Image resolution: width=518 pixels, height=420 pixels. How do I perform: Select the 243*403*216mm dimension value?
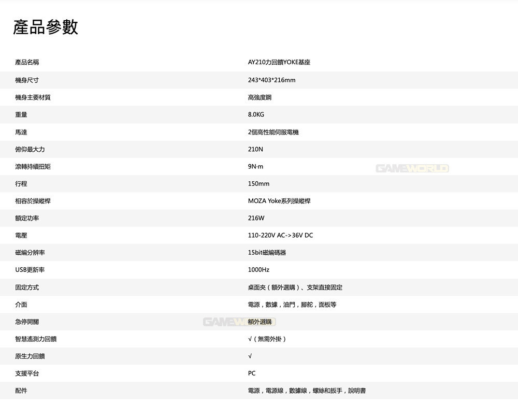point(271,80)
